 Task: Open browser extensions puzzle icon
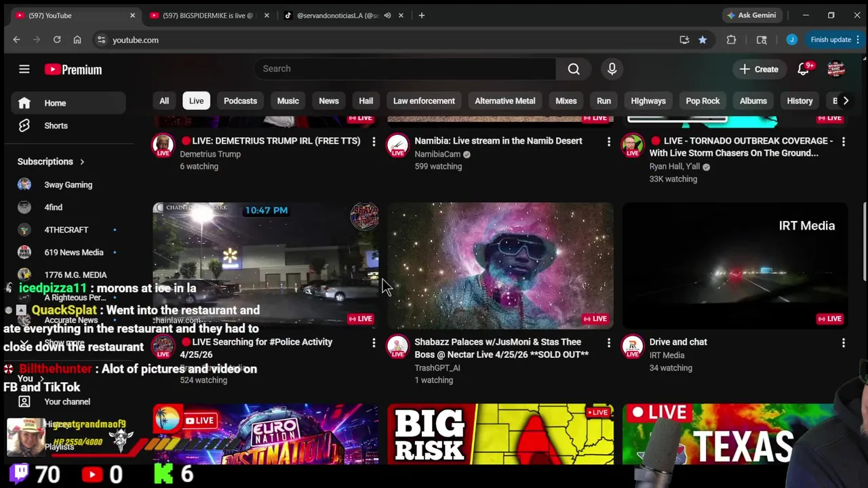(x=731, y=40)
